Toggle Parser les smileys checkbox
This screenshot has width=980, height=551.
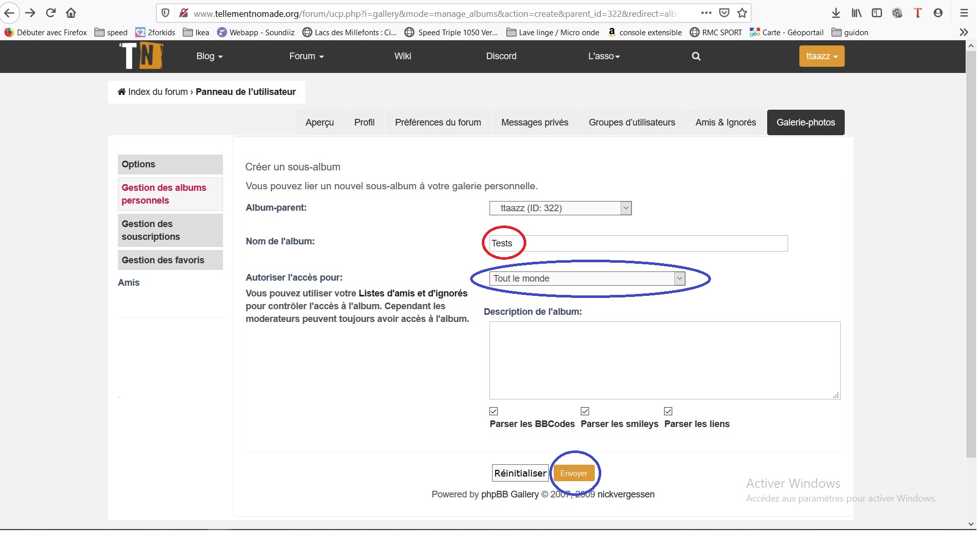point(585,411)
